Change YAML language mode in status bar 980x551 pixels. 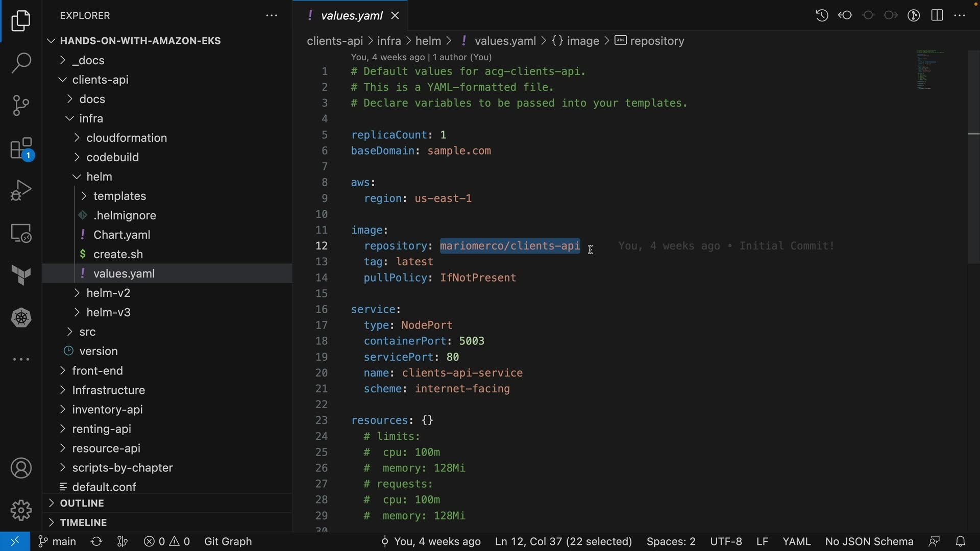pyautogui.click(x=796, y=541)
